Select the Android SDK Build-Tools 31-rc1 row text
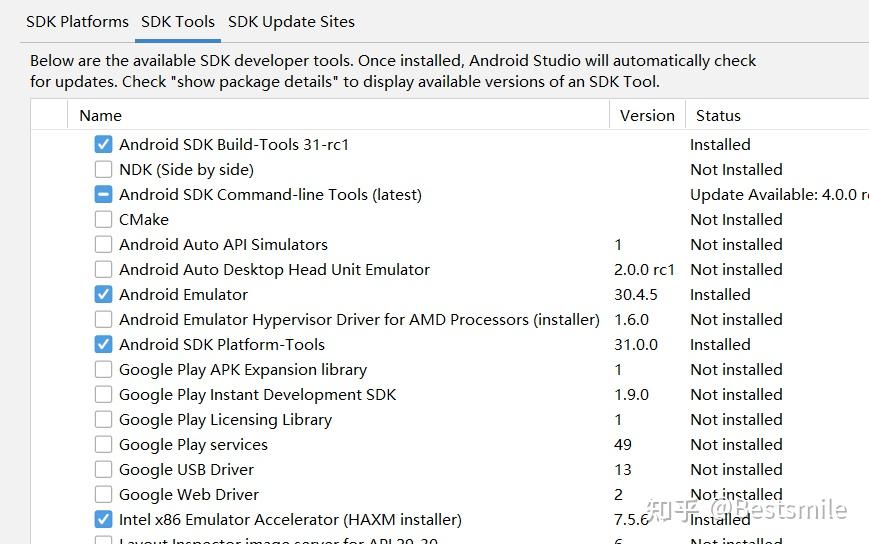Screen dimensions: 869x544 (234, 145)
